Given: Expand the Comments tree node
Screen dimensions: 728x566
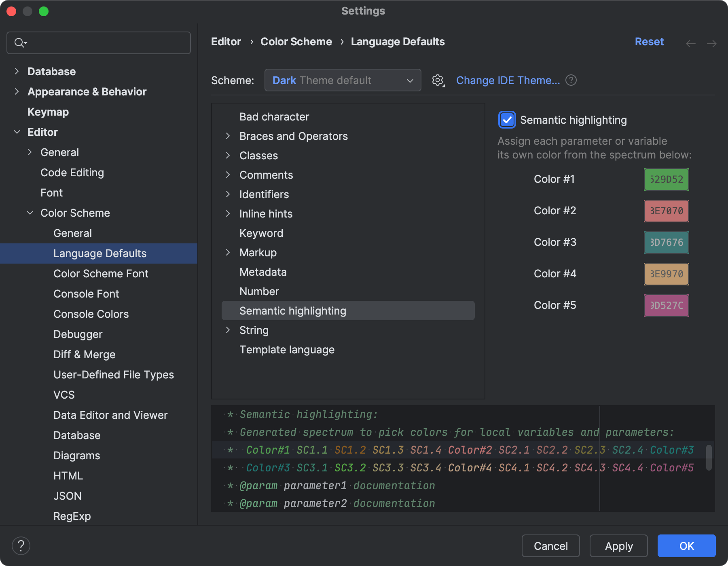Looking at the screenshot, I should 229,175.
